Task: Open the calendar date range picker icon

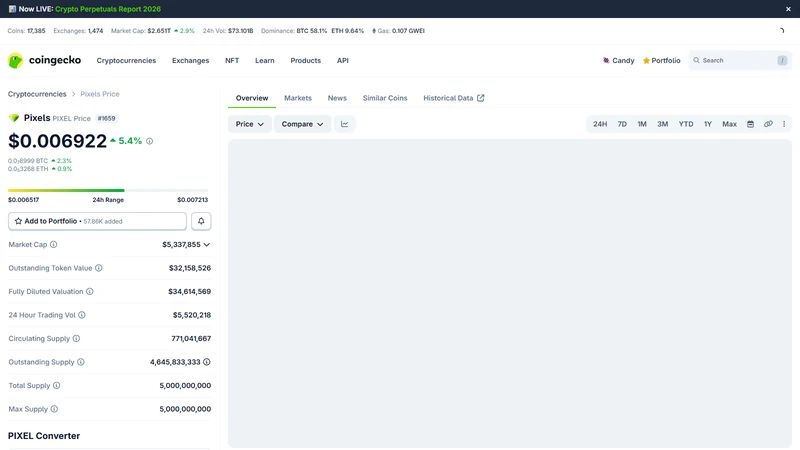Action: (750, 124)
